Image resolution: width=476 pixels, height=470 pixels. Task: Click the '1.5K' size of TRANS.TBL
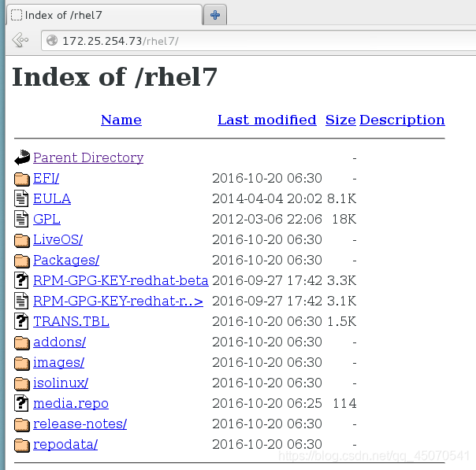point(341,321)
